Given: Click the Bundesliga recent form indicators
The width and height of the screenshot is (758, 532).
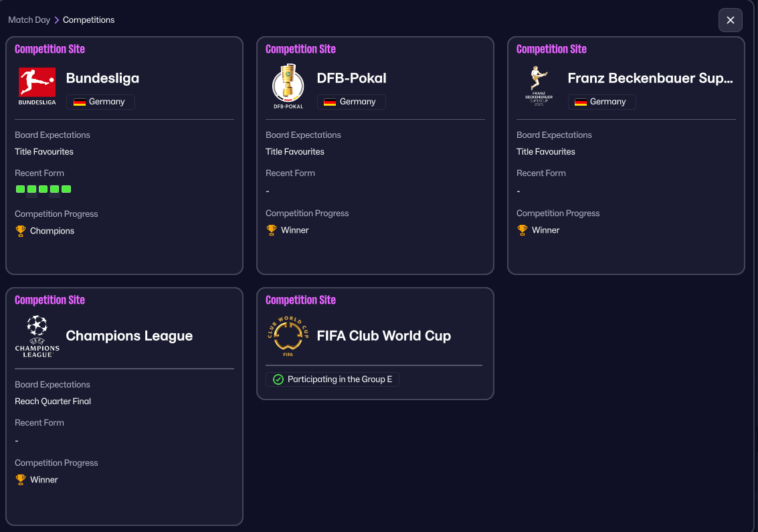Looking at the screenshot, I should point(43,189).
